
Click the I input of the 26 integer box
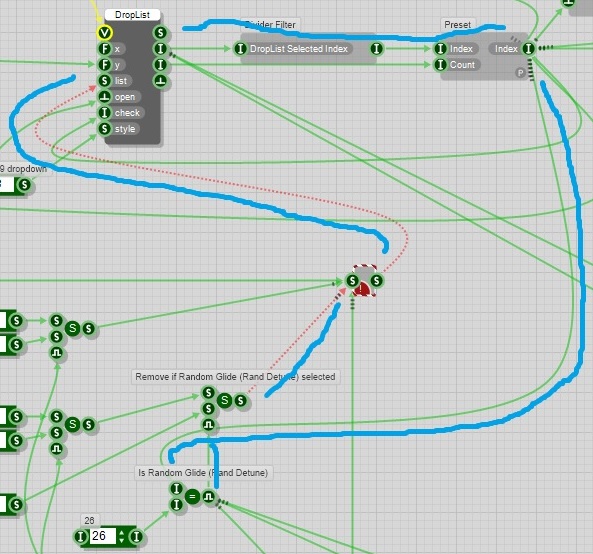[x=81, y=536]
